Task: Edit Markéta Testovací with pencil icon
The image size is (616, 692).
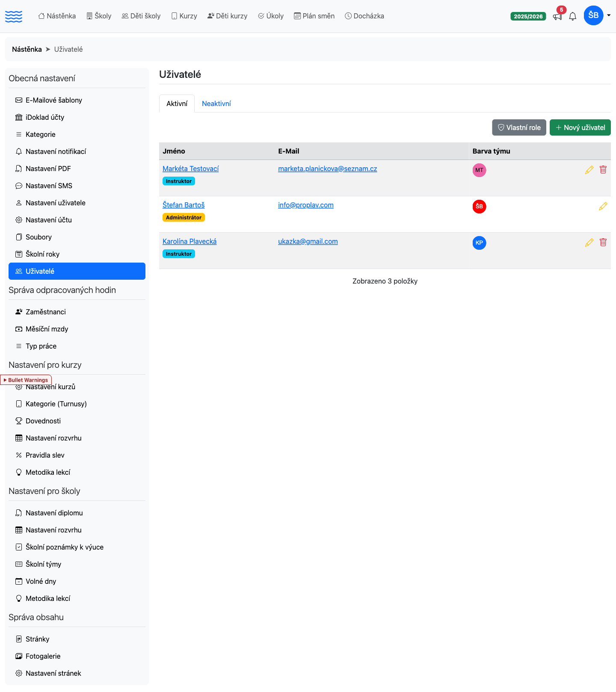Action: coord(589,170)
